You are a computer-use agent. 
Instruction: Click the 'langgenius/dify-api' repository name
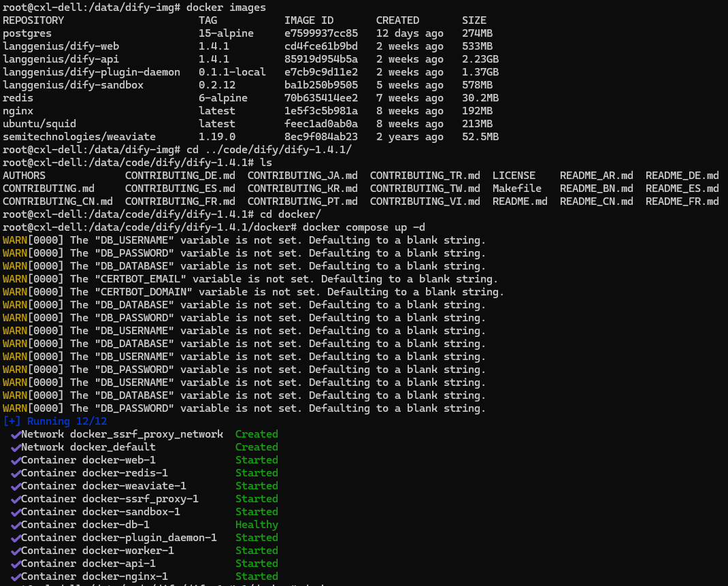click(x=61, y=59)
